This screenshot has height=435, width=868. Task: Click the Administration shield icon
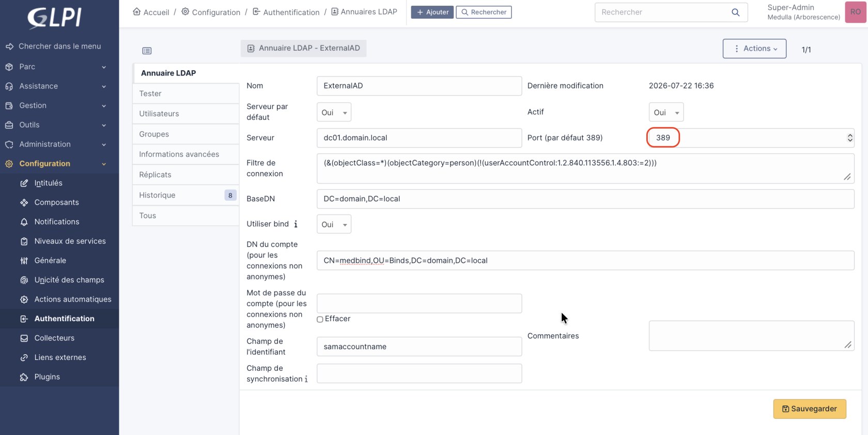tap(9, 144)
